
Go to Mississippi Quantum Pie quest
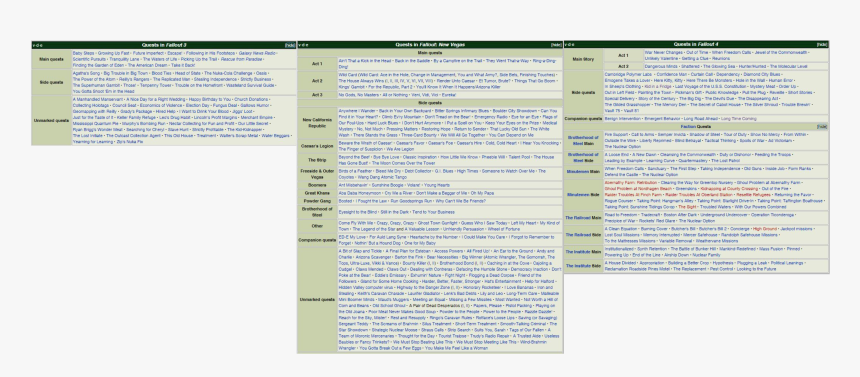pos(95,123)
